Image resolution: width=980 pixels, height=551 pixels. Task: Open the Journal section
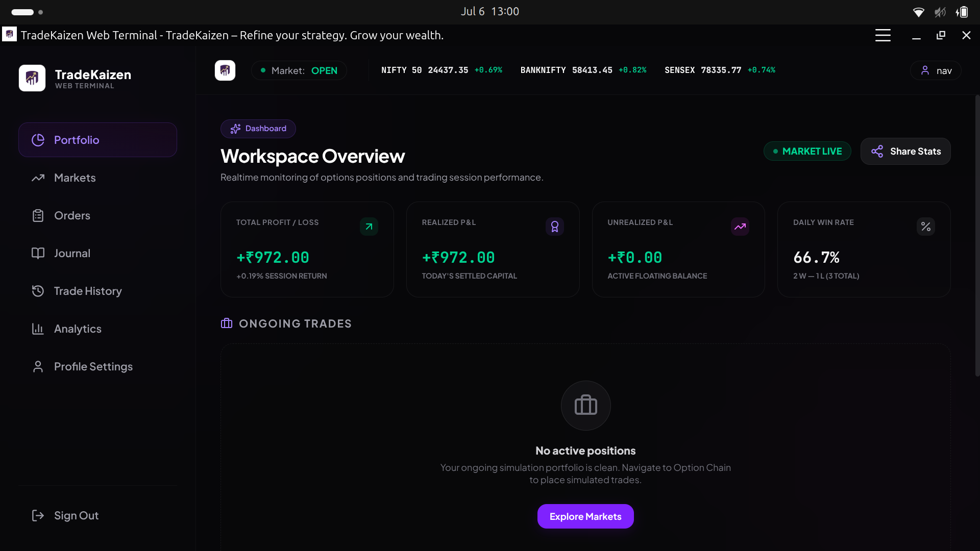click(97, 253)
